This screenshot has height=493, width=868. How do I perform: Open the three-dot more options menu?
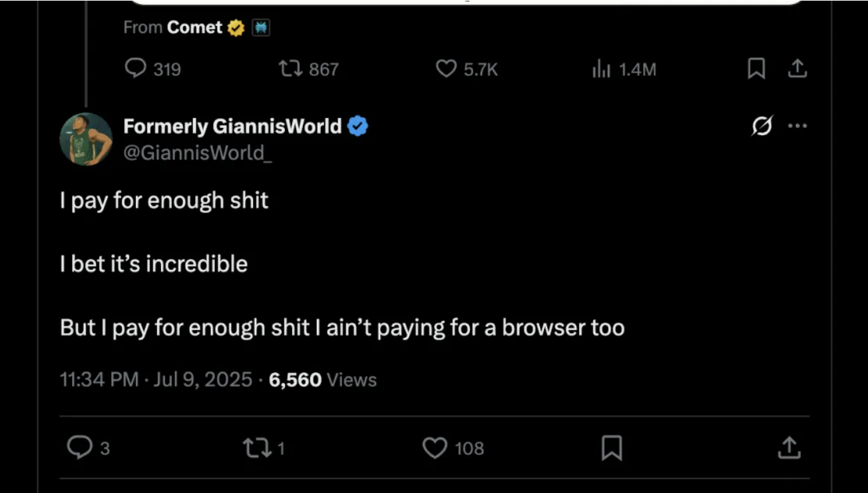(797, 125)
